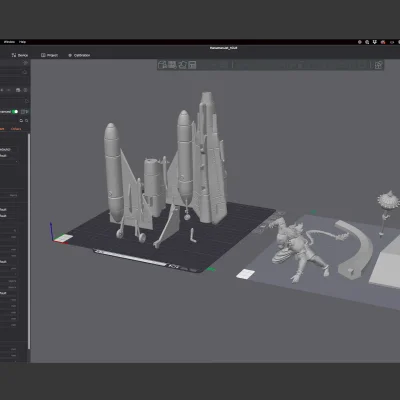This screenshot has width=400, height=400.
Task: Select the left rocket booster model
Action: [113, 172]
